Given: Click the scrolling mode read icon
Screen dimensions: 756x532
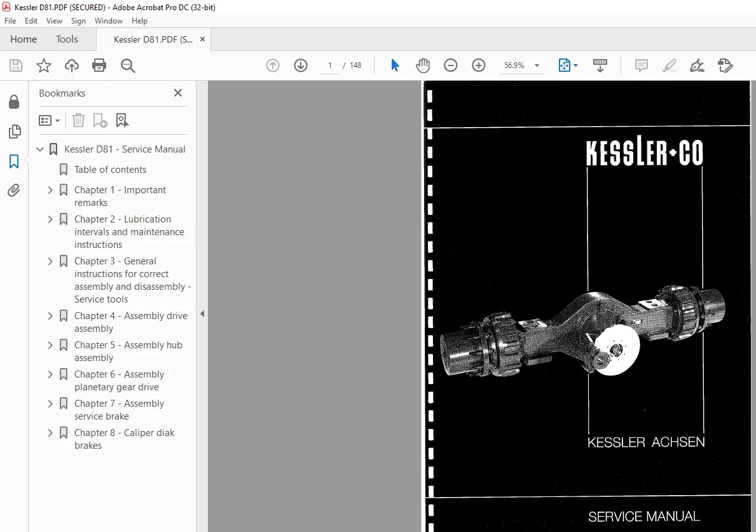Looking at the screenshot, I should tap(600, 65).
